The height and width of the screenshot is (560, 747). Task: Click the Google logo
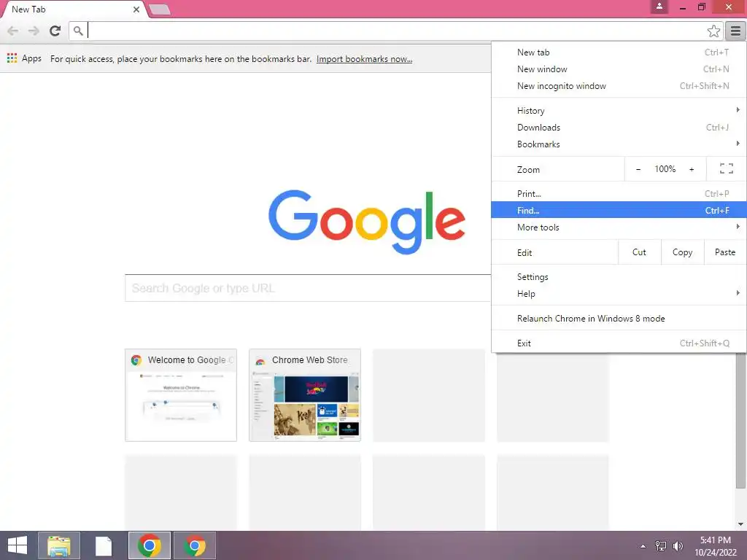coord(367,222)
